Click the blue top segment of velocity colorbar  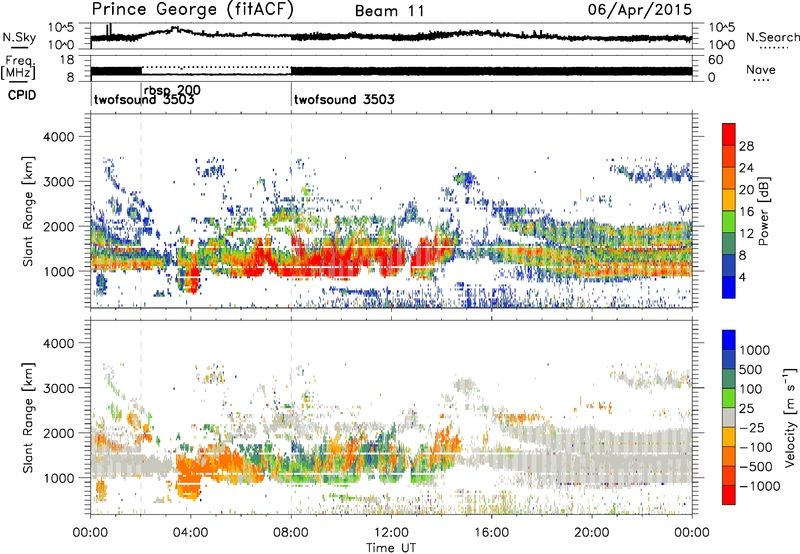(x=729, y=340)
